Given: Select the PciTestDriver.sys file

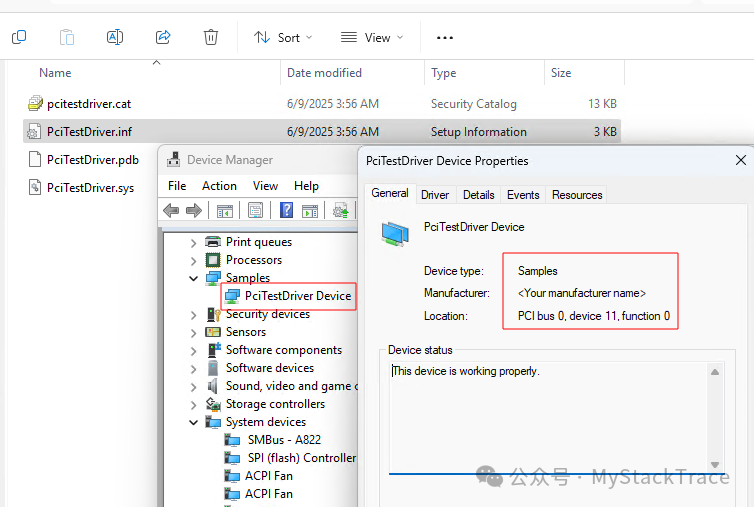Looking at the screenshot, I should coord(90,188).
